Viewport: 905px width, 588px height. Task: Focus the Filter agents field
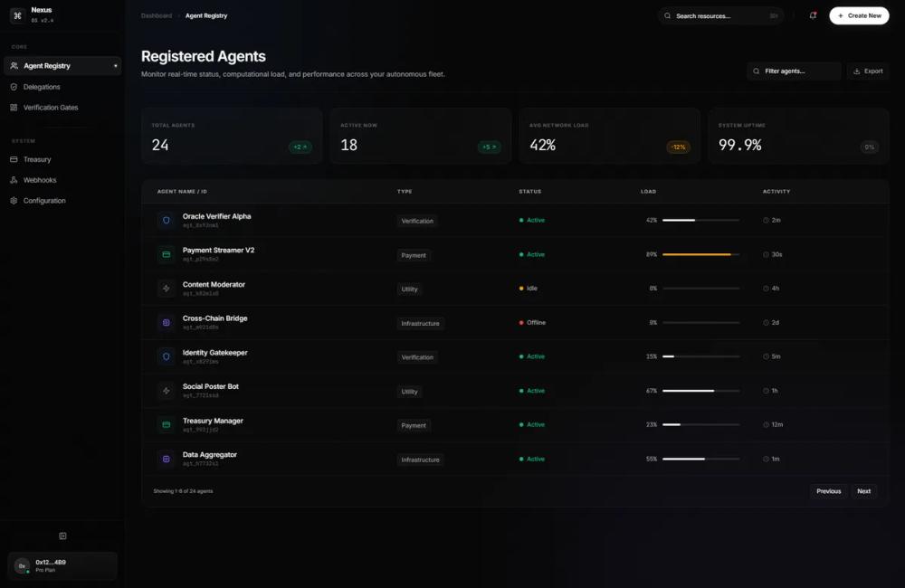(794, 71)
